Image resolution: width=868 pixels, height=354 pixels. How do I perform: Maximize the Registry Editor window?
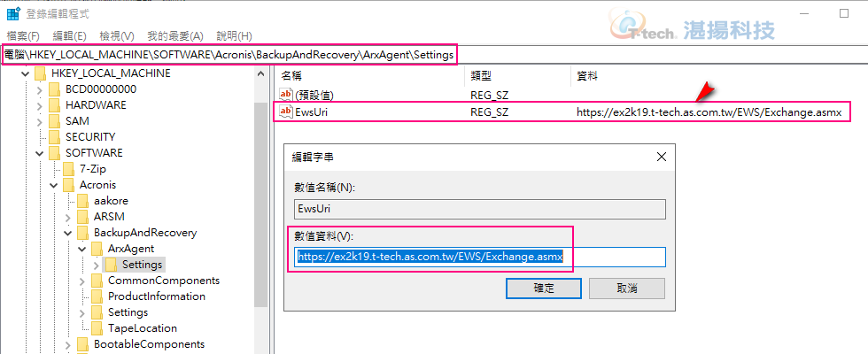tap(843, 13)
